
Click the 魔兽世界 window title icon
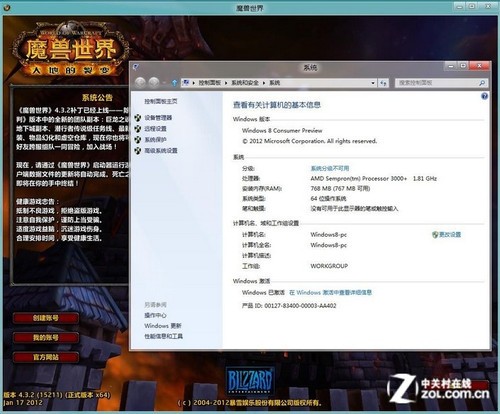coord(7,7)
